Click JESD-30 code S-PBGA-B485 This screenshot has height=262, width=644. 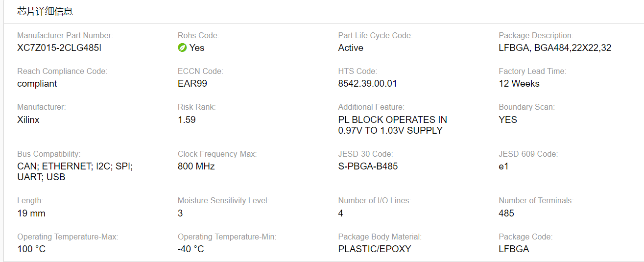[368, 167]
